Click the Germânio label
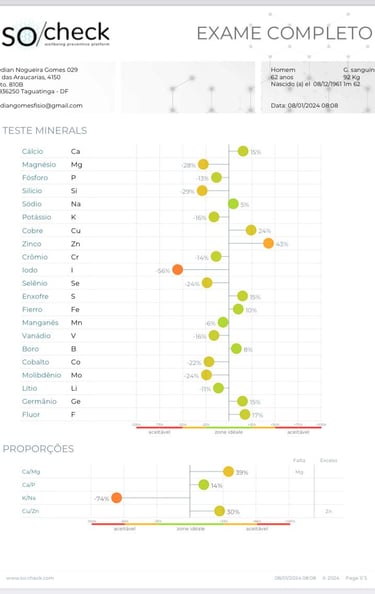The image size is (375, 594). point(39,401)
